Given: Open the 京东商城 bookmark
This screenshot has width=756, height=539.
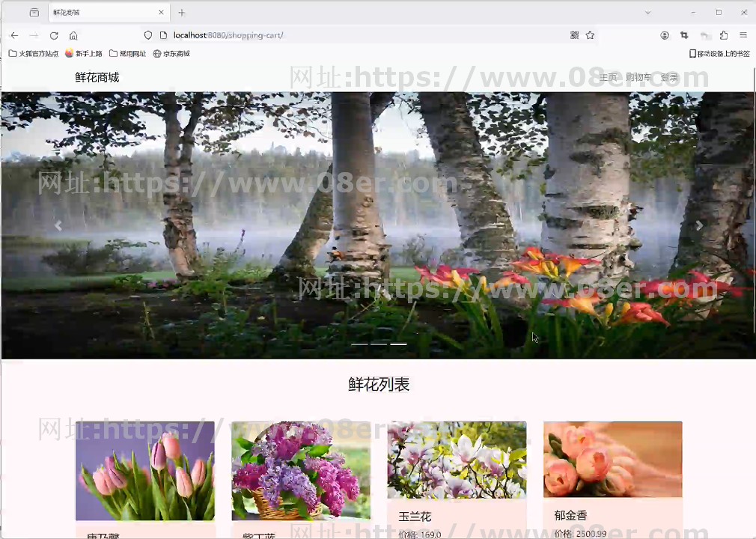Looking at the screenshot, I should pos(171,53).
